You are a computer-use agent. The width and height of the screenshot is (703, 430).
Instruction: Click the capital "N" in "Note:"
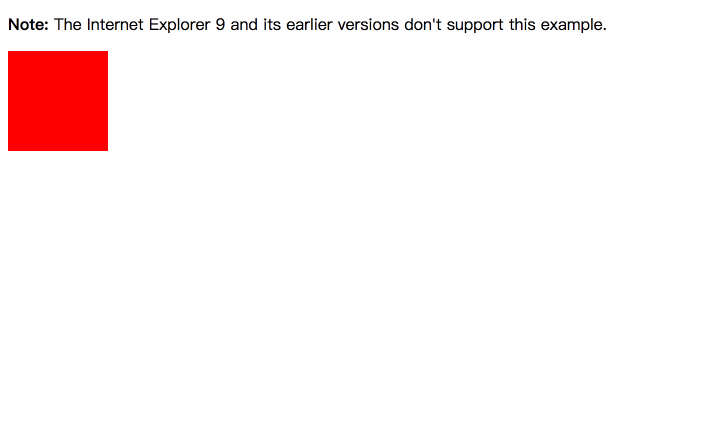point(13,25)
